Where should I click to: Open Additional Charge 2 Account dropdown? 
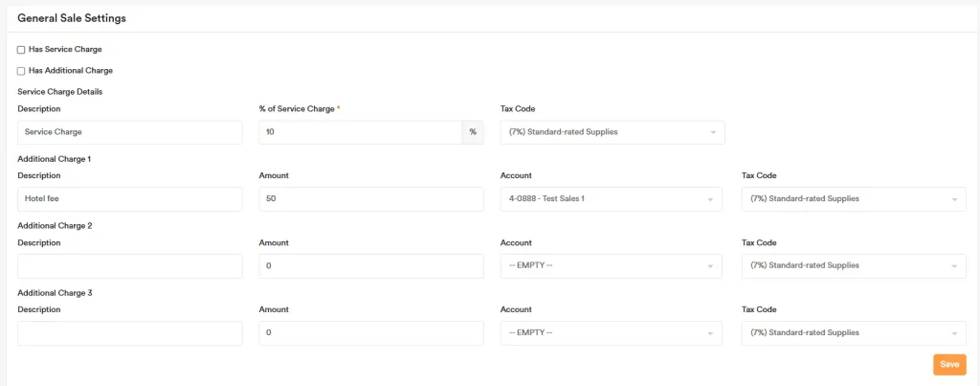pos(611,266)
